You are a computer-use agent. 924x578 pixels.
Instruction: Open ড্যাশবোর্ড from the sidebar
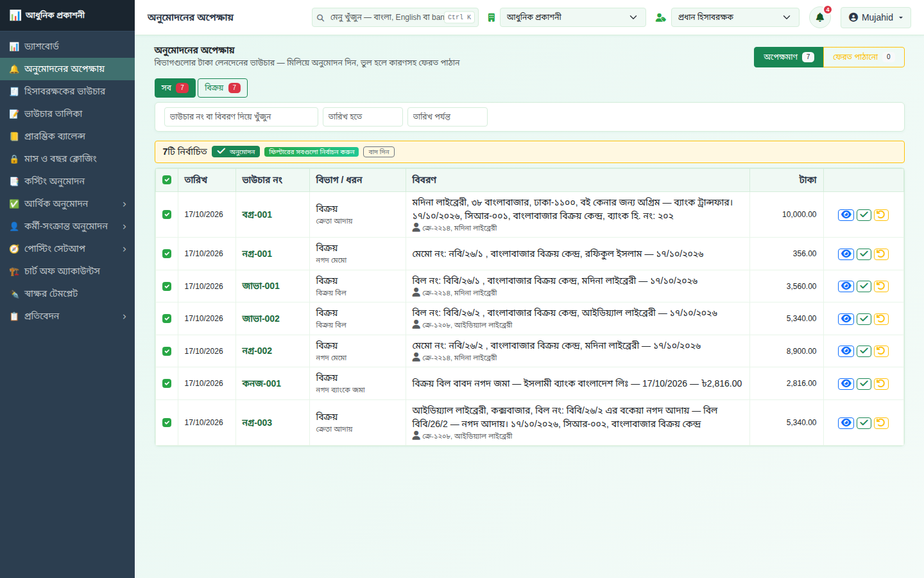pos(67,46)
